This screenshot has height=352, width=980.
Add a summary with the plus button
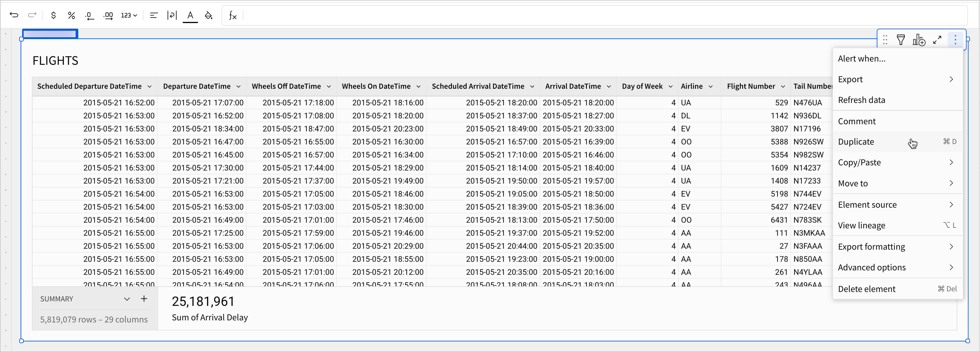[x=144, y=299]
